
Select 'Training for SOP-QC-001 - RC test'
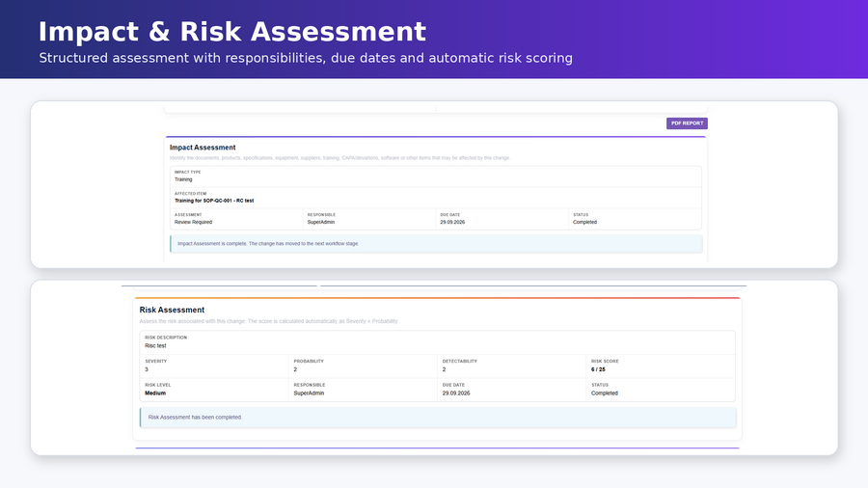[214, 201]
